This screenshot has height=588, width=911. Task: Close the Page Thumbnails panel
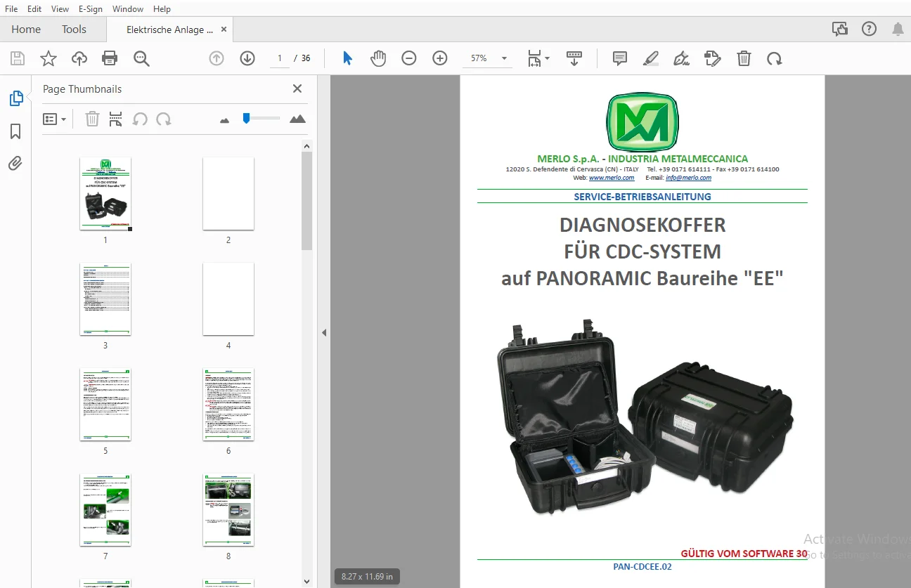(297, 89)
